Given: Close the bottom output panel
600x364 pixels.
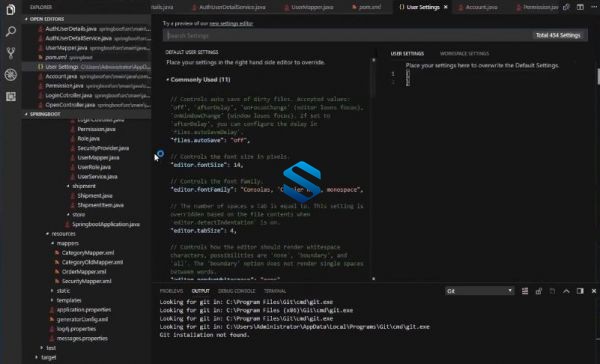Looking at the screenshot, I should (594, 291).
